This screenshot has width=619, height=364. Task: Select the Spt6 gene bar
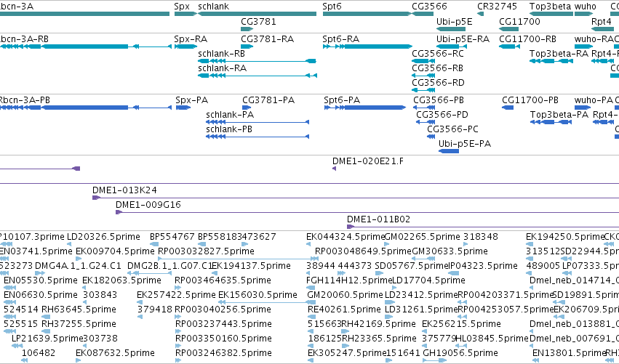tap(367, 14)
